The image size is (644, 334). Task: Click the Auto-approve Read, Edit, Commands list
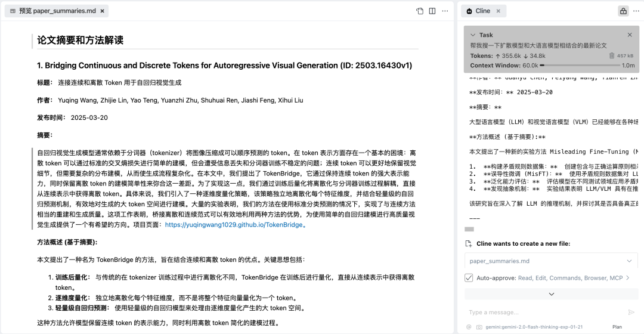pyautogui.click(x=571, y=278)
